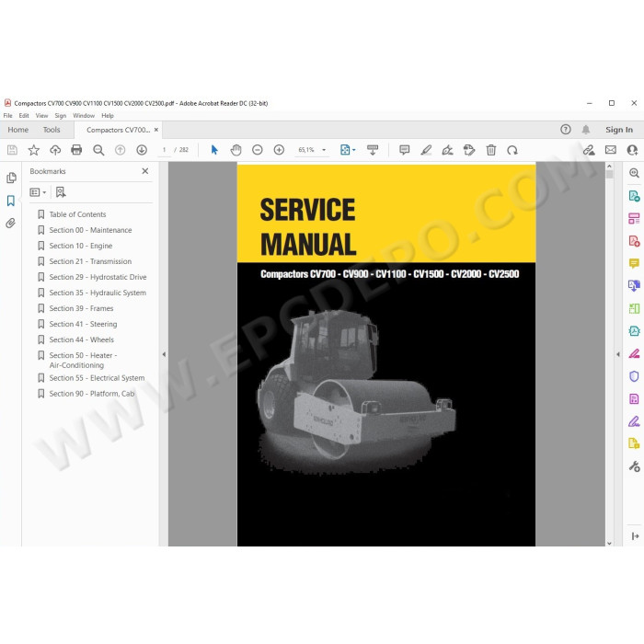The height and width of the screenshot is (644, 644).
Task: Switch to the Home tab
Action: 18,130
